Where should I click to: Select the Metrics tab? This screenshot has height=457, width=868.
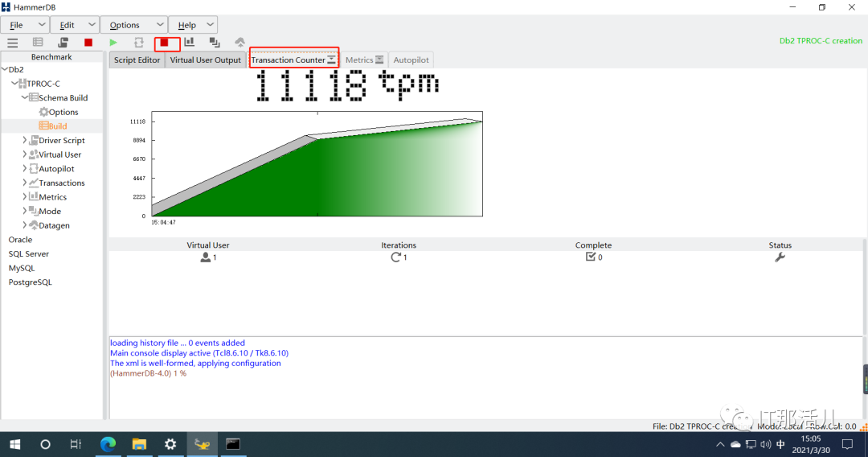pos(364,60)
